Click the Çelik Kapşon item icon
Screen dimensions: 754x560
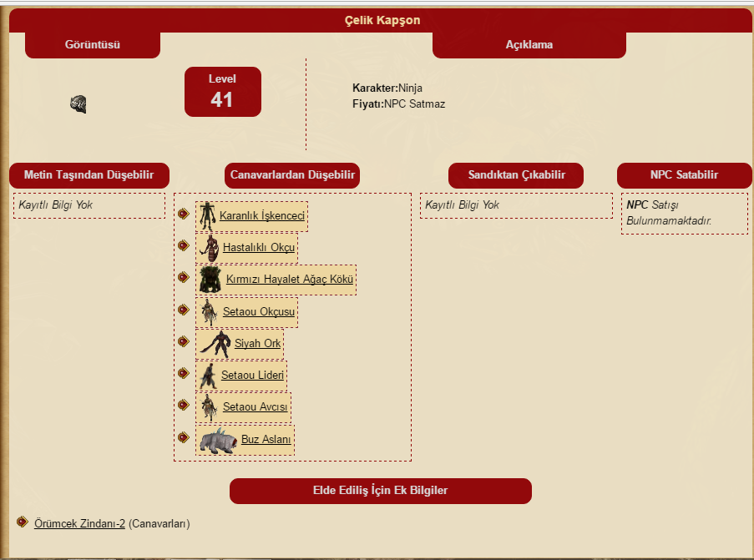pyautogui.click(x=78, y=103)
